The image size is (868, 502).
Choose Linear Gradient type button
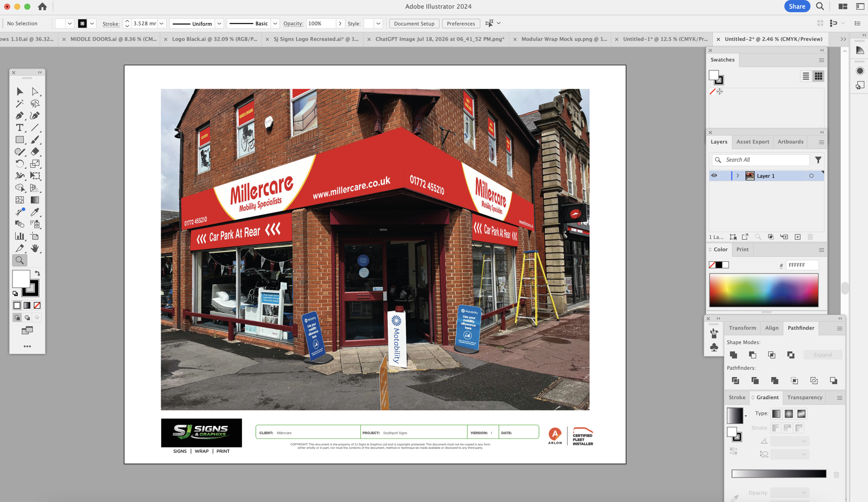[776, 414]
